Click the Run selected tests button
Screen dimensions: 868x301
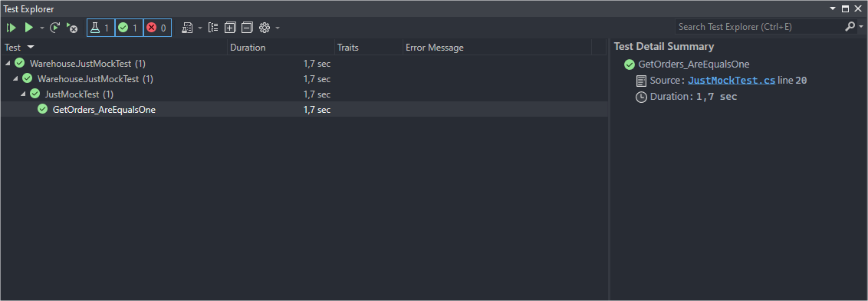(29, 27)
